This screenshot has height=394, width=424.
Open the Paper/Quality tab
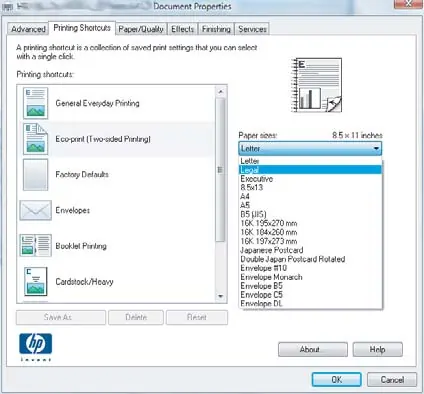point(141,29)
